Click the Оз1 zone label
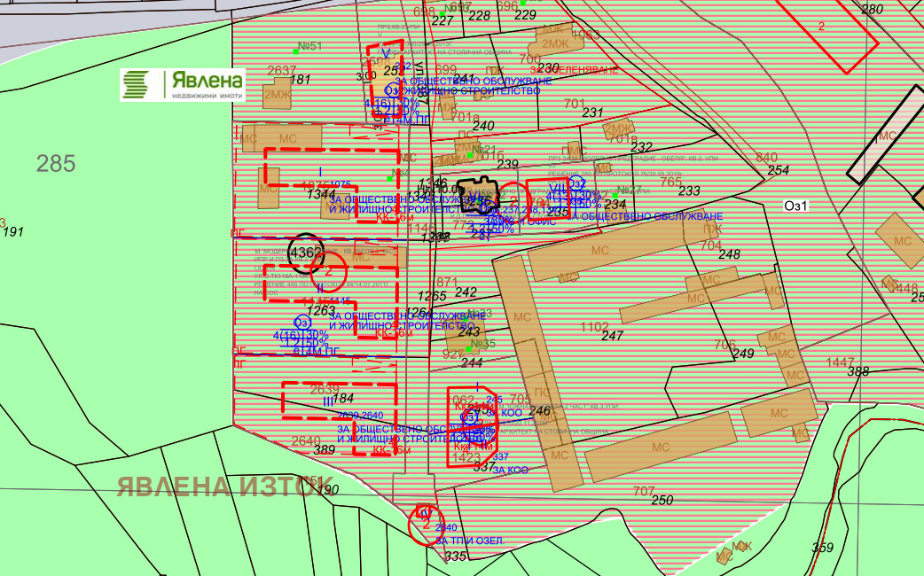This screenshot has height=576, width=924. click(796, 205)
